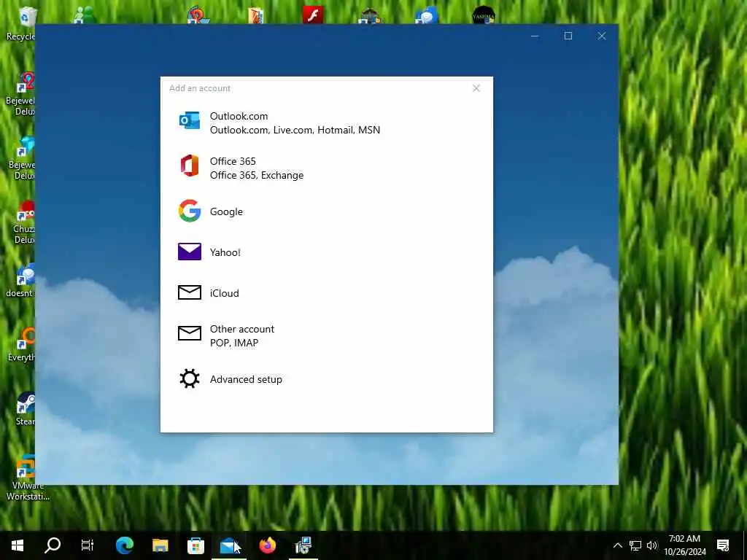Open Advanced setup gear icon
The width and height of the screenshot is (747, 560).
click(x=190, y=379)
